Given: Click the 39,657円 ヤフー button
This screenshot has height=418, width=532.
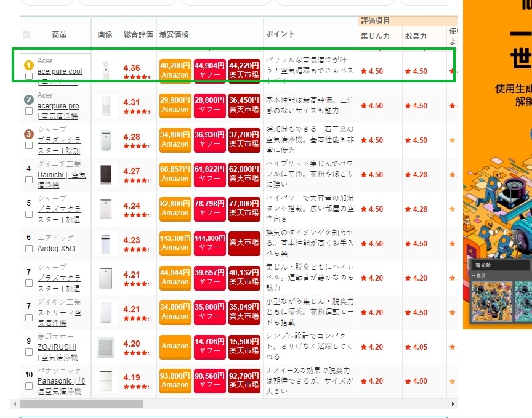Looking at the screenshot, I should 210,278.
